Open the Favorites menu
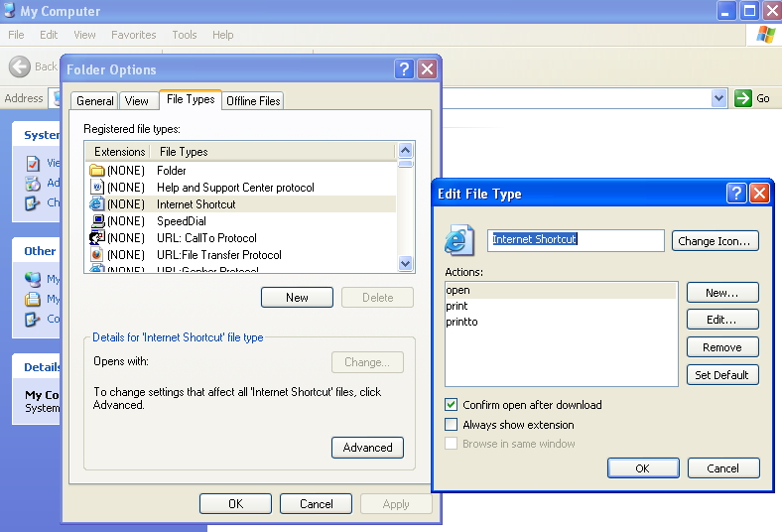Image resolution: width=782 pixels, height=532 pixels. (134, 35)
